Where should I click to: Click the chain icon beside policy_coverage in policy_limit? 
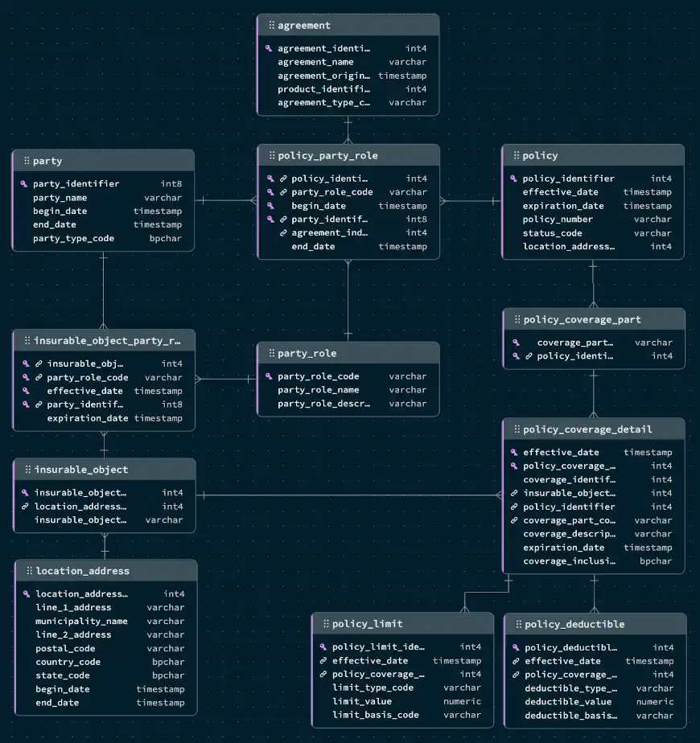tap(323, 674)
